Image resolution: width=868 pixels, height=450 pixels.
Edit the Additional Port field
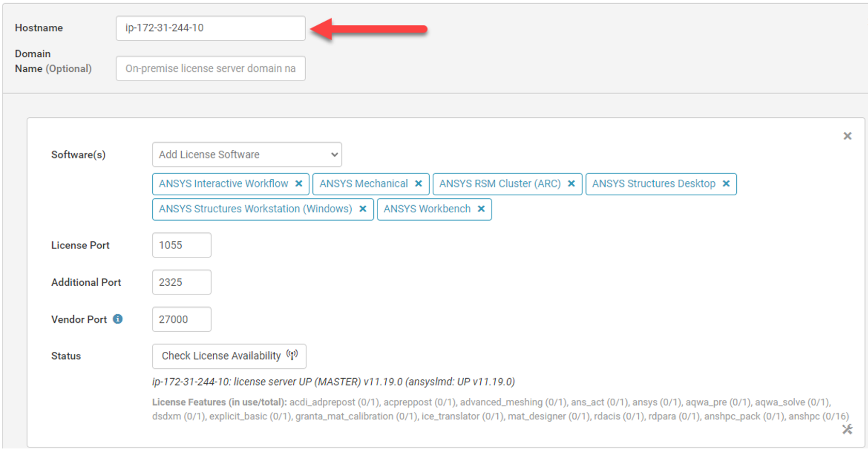click(182, 282)
